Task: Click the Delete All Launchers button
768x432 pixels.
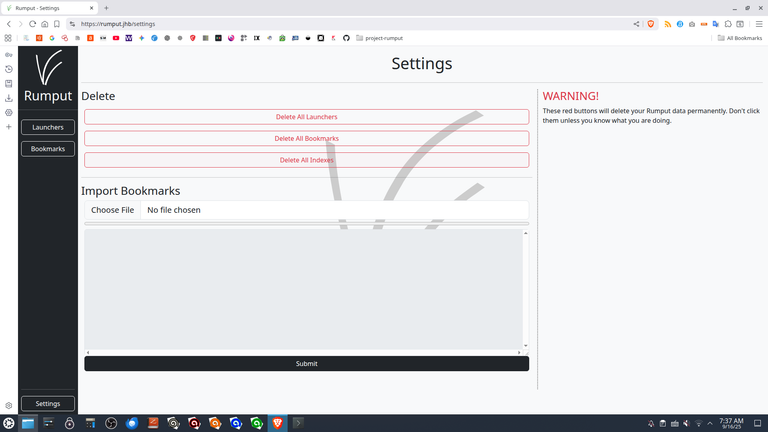Action: [306, 117]
